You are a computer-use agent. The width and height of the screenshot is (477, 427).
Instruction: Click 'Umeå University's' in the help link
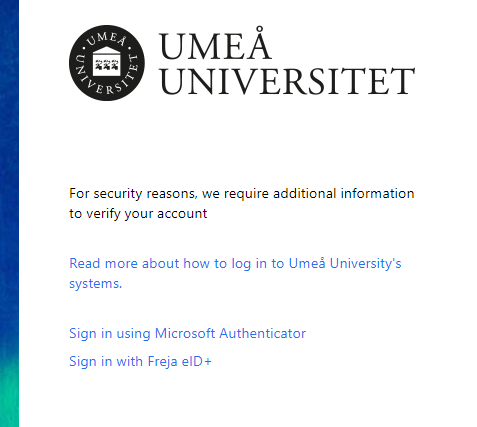coord(345,263)
